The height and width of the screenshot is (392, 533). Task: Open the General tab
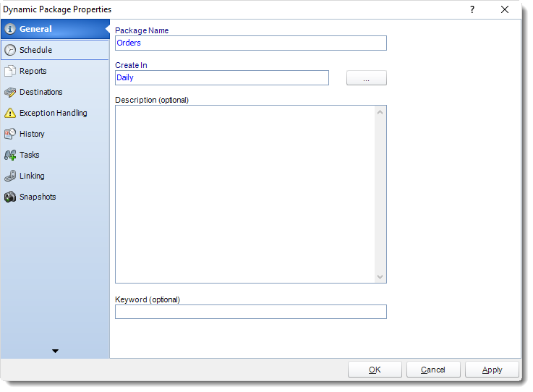tap(55, 29)
